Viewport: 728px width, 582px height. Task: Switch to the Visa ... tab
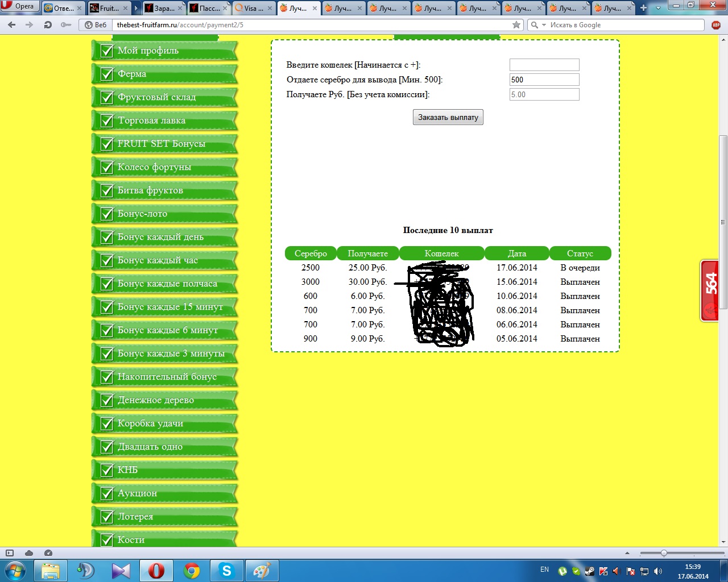tap(254, 8)
